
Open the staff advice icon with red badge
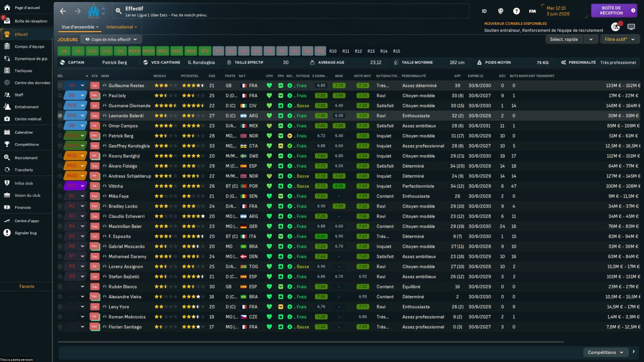[615, 27]
